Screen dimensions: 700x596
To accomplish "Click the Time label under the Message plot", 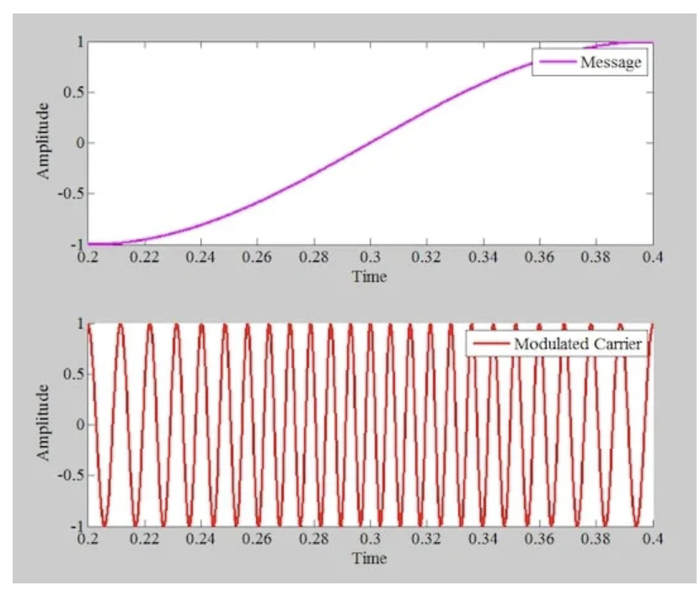I will 369,277.
